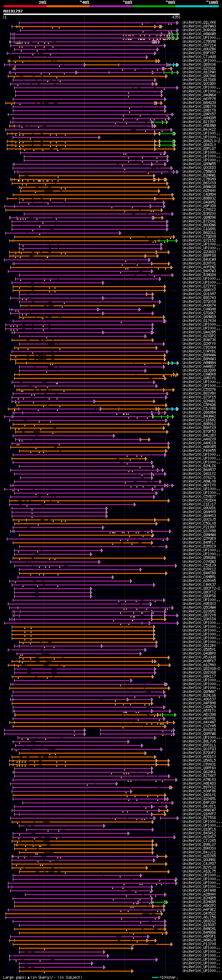Image resolution: width=222 pixels, height=980 pixels.
Task: Open hit UniRef100_Q1LVK6
Action: tap(199, 23)
